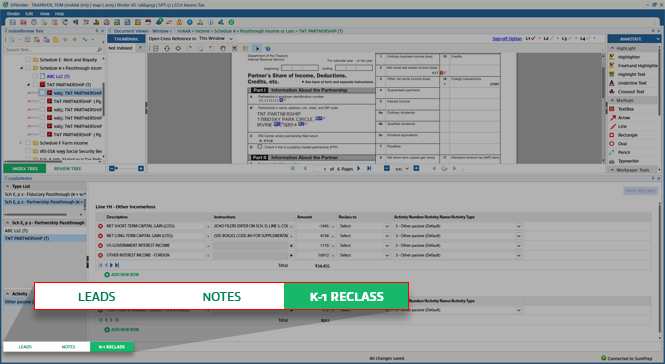Click the POST RECLASS button
The image size is (665, 364).
tap(640, 191)
